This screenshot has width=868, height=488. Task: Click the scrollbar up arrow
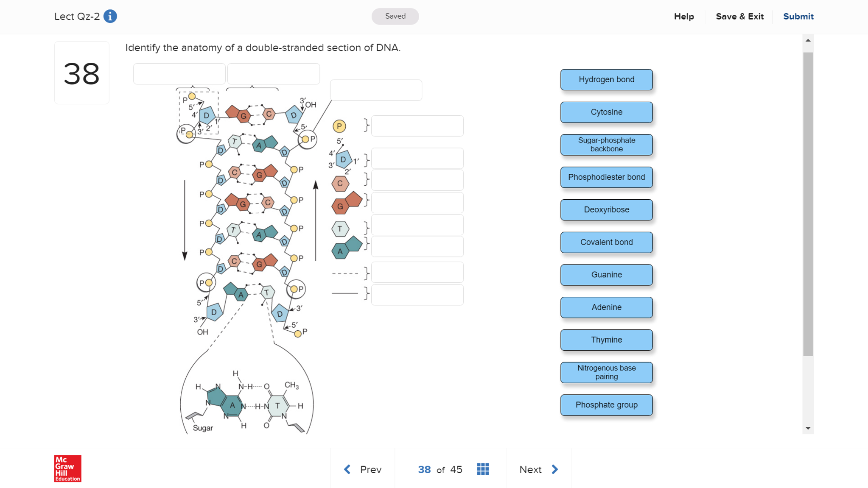pos(808,41)
